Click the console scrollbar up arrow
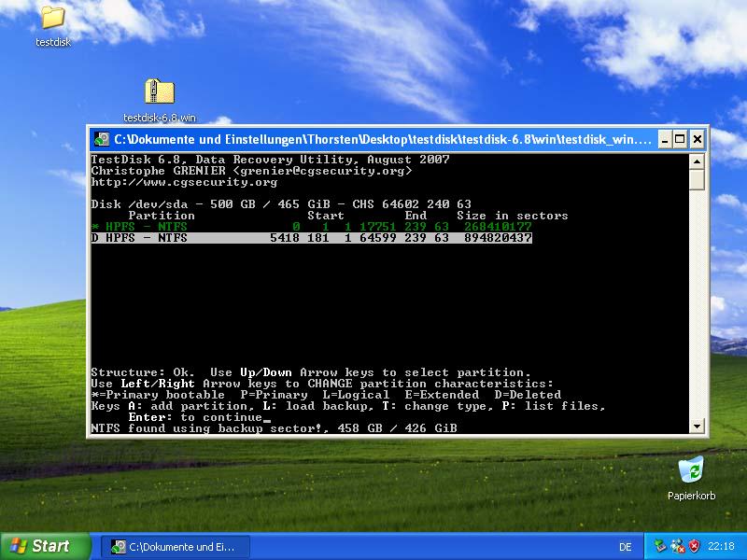747x560 pixels. (697, 161)
